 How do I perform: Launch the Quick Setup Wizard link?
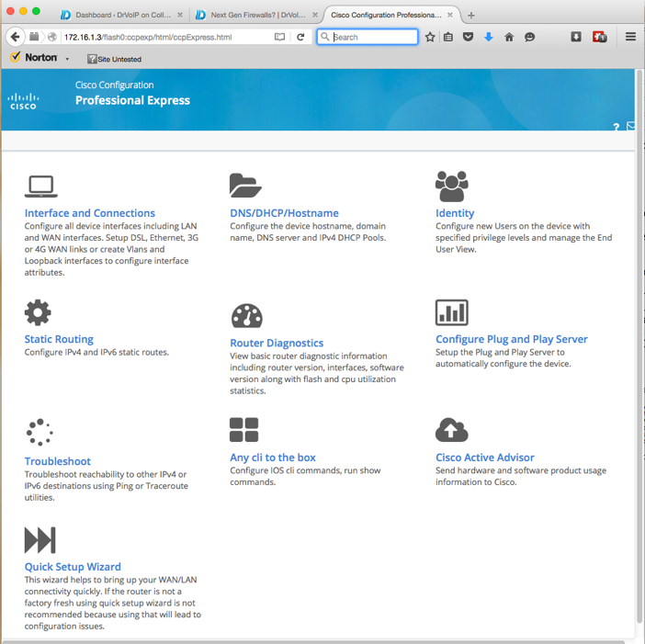[x=73, y=567]
